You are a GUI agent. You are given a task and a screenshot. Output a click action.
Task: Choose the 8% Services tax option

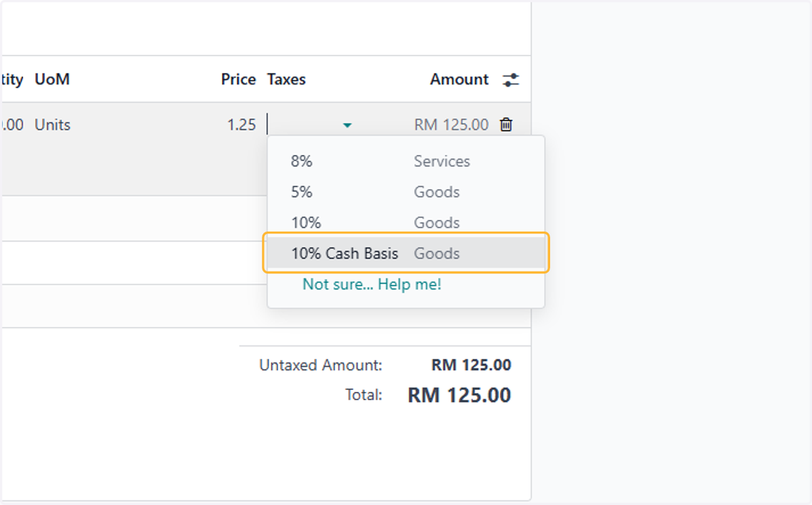tap(406, 161)
